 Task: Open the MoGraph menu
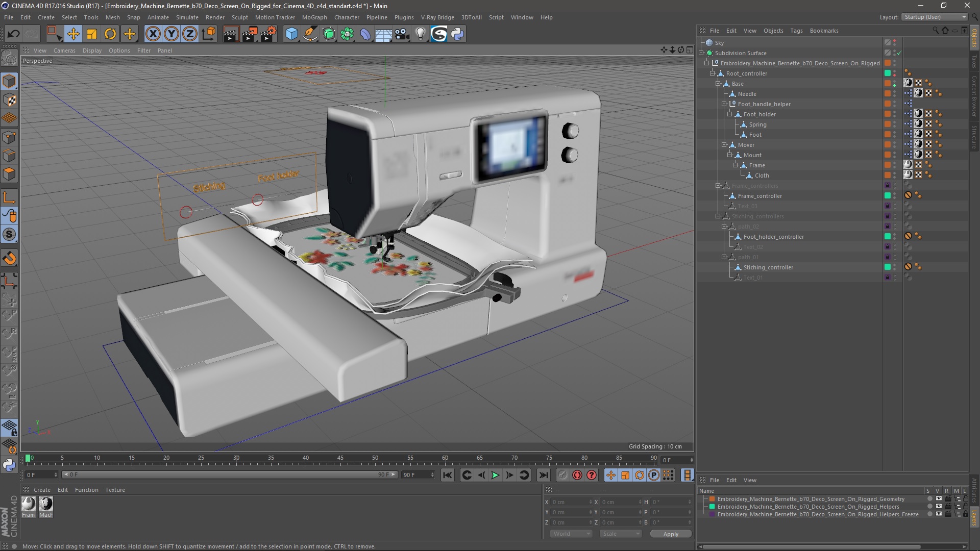point(314,17)
